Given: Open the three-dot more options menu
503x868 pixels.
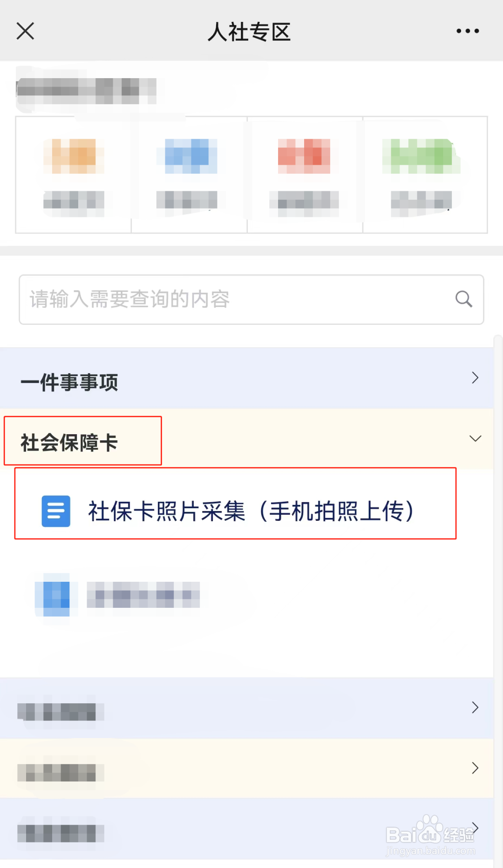Looking at the screenshot, I should [x=468, y=31].
